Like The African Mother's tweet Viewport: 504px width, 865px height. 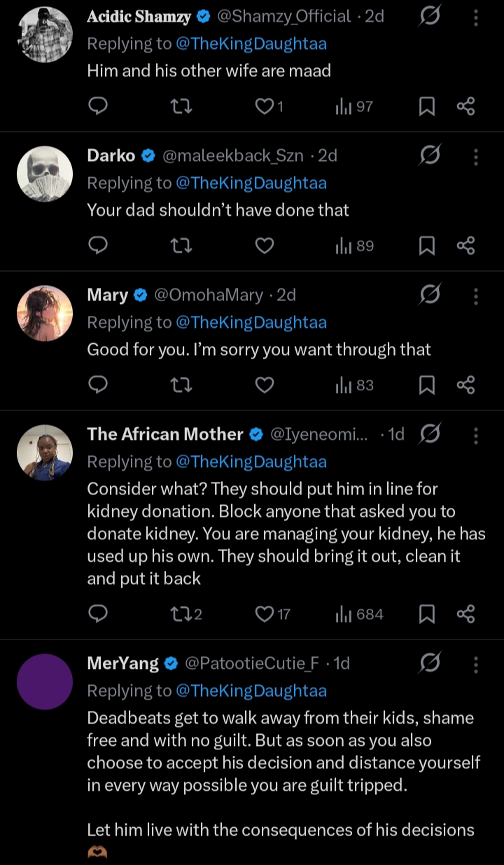click(265, 614)
